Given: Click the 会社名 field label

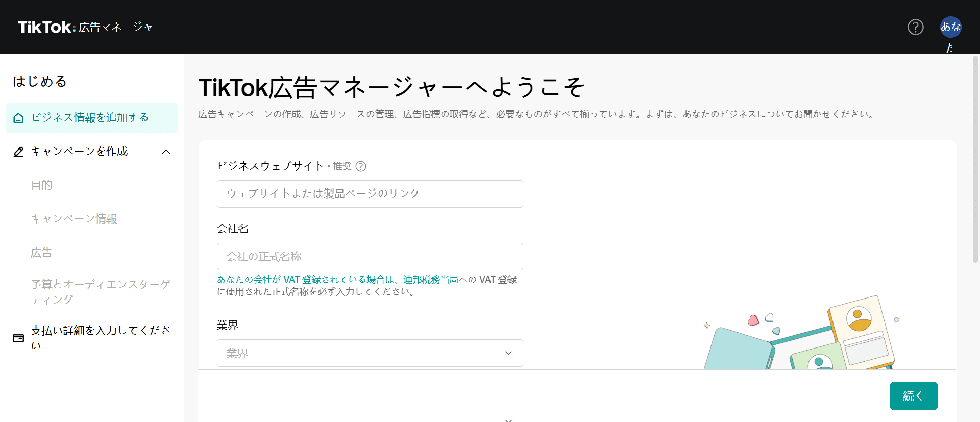Looking at the screenshot, I should (233, 229).
